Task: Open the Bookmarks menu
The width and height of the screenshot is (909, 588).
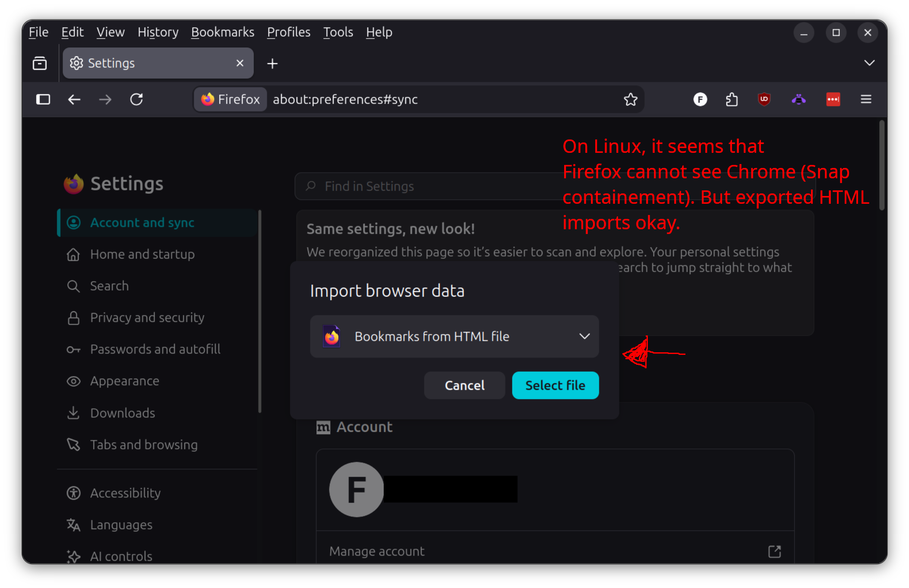Action: click(x=223, y=32)
